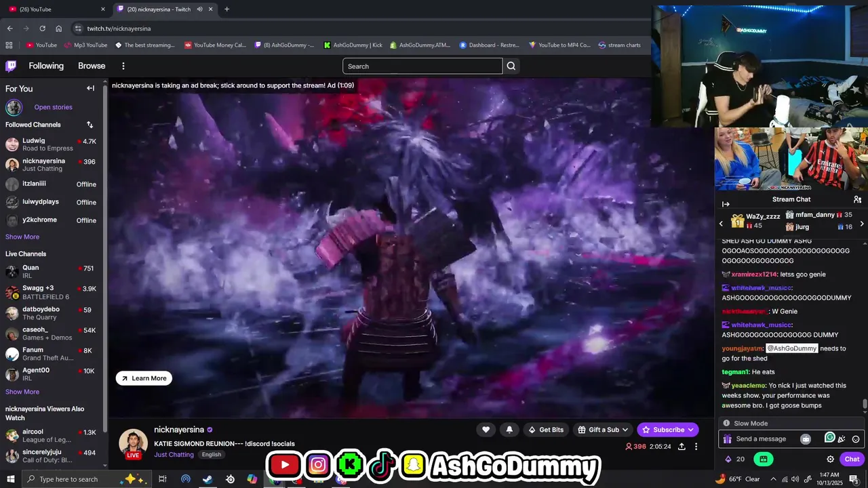
Task: Open emote picker in chat box
Action: click(x=856, y=439)
